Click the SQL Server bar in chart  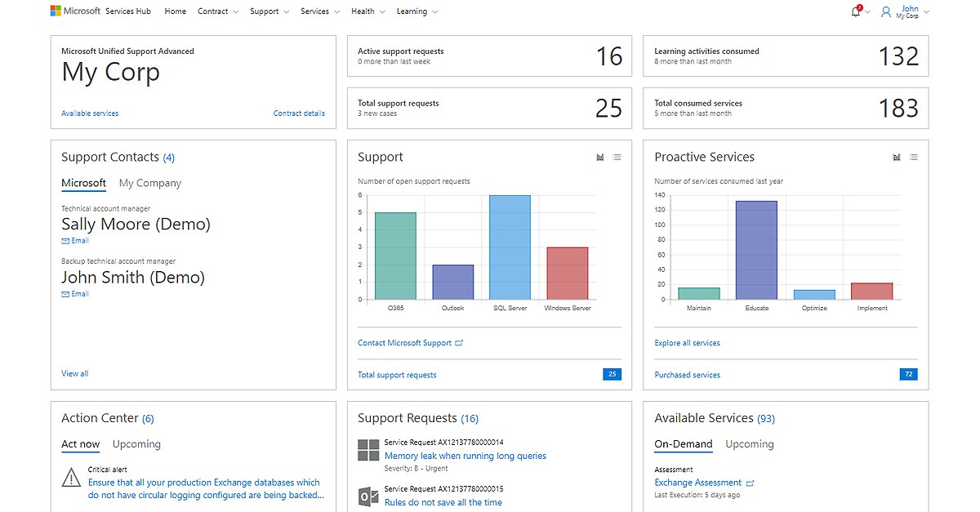coord(510,247)
